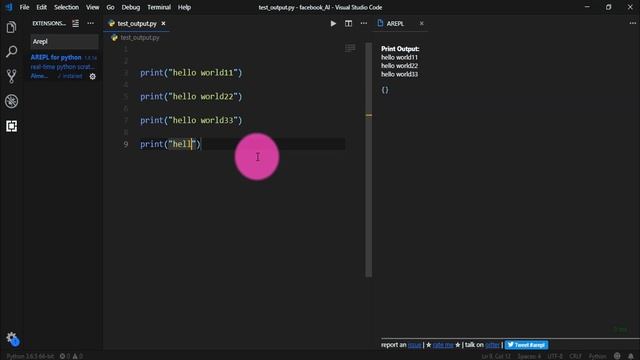Open View menu

[x=92, y=7]
